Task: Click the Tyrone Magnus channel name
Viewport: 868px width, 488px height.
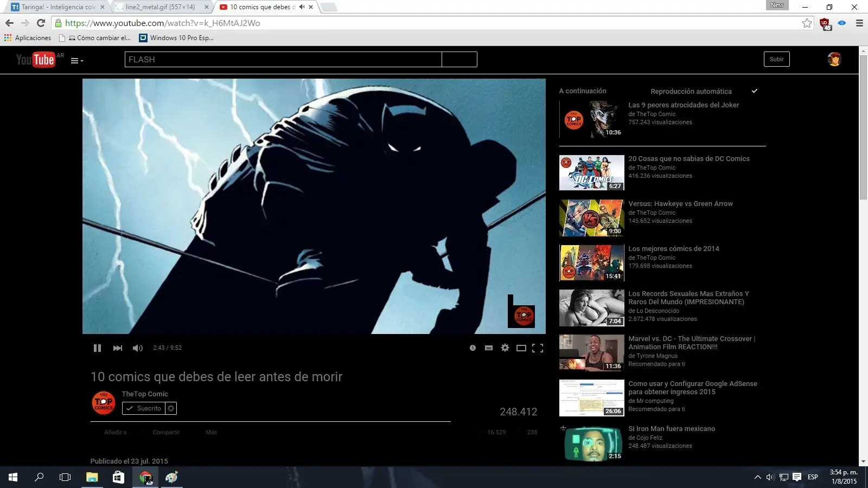Action: tap(657, 356)
